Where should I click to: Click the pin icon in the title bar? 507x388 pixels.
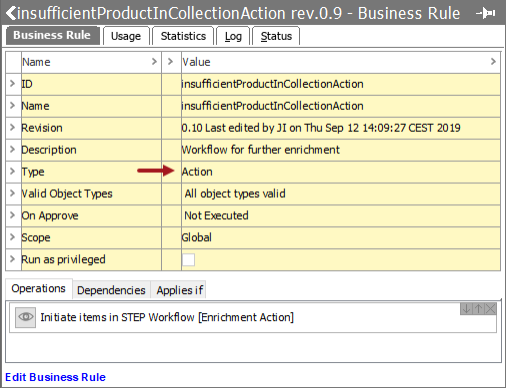tap(486, 13)
